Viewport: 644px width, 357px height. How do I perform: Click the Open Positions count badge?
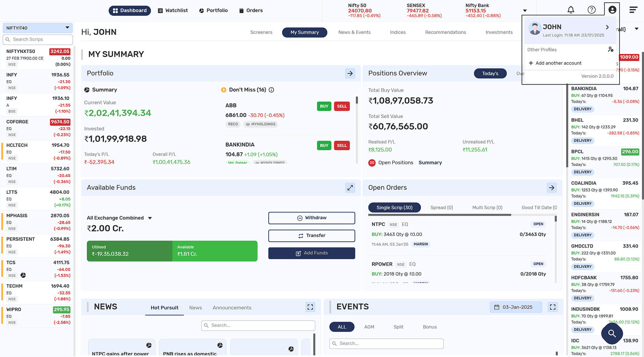point(372,163)
